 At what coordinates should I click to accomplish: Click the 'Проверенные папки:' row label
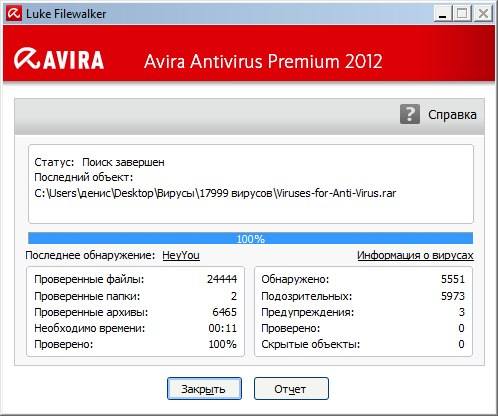87,296
